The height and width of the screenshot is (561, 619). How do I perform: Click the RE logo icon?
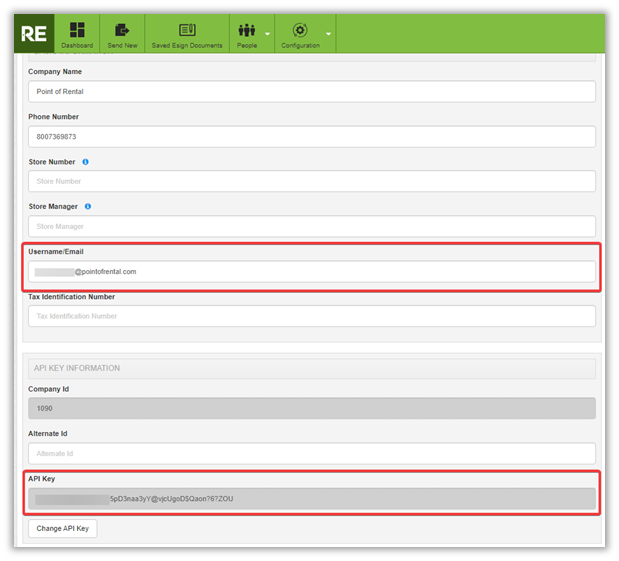click(33, 32)
